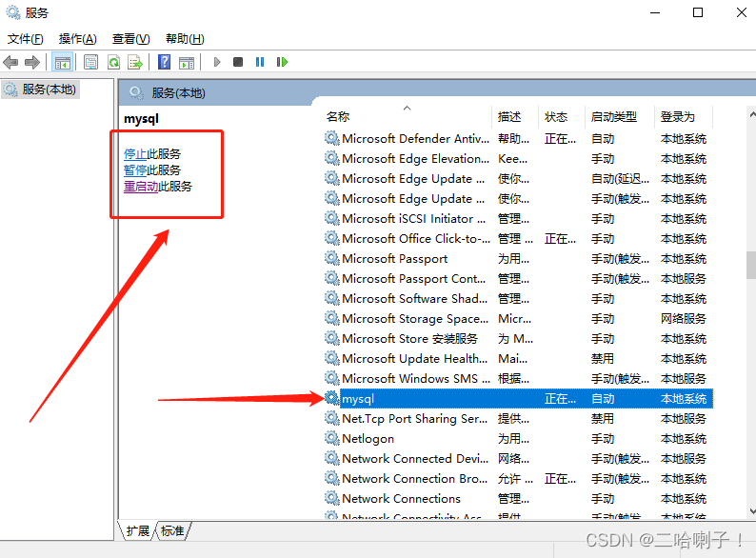This screenshot has width=756, height=558.
Task: Click 自动(延迟... startup type cell
Action: point(620,178)
